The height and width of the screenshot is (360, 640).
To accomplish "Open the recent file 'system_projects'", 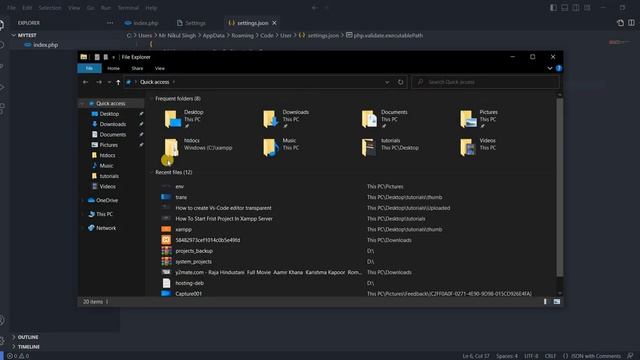I will coord(193,262).
